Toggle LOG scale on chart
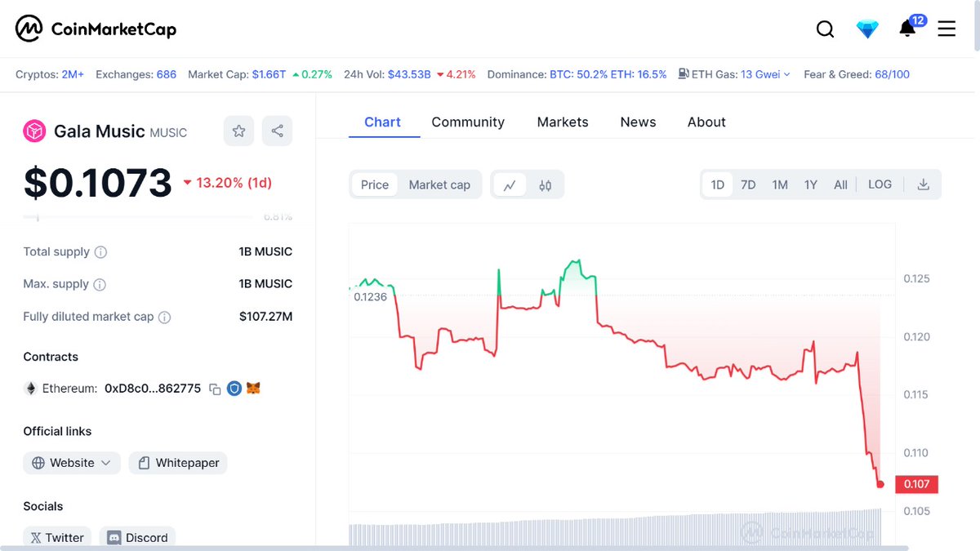The height and width of the screenshot is (551, 980). 880,184
